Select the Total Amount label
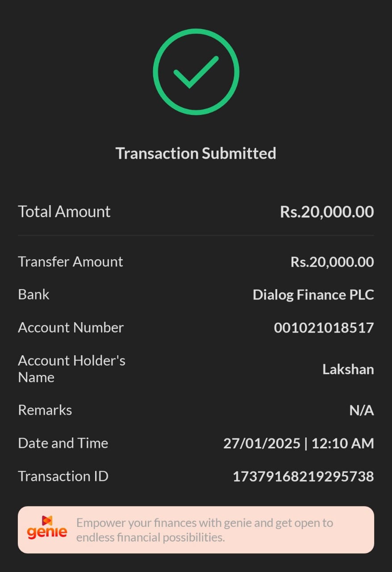This screenshot has height=572, width=392. pos(64,211)
